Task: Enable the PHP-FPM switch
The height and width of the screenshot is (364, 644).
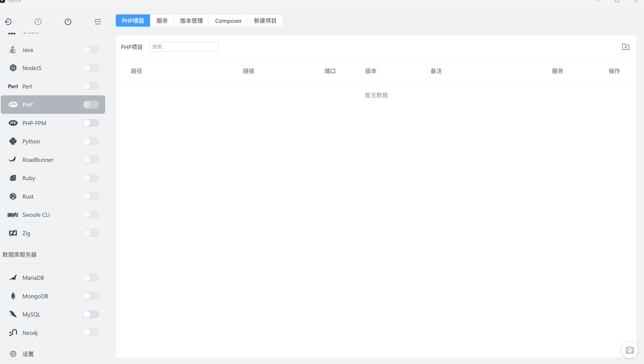Action: tap(91, 123)
